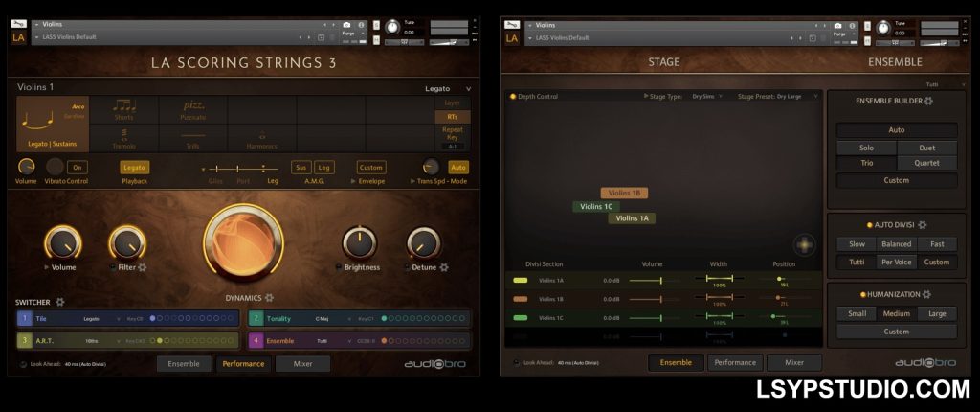Open Switcher settings gear
Screen dimensions: 980x412
60,302
